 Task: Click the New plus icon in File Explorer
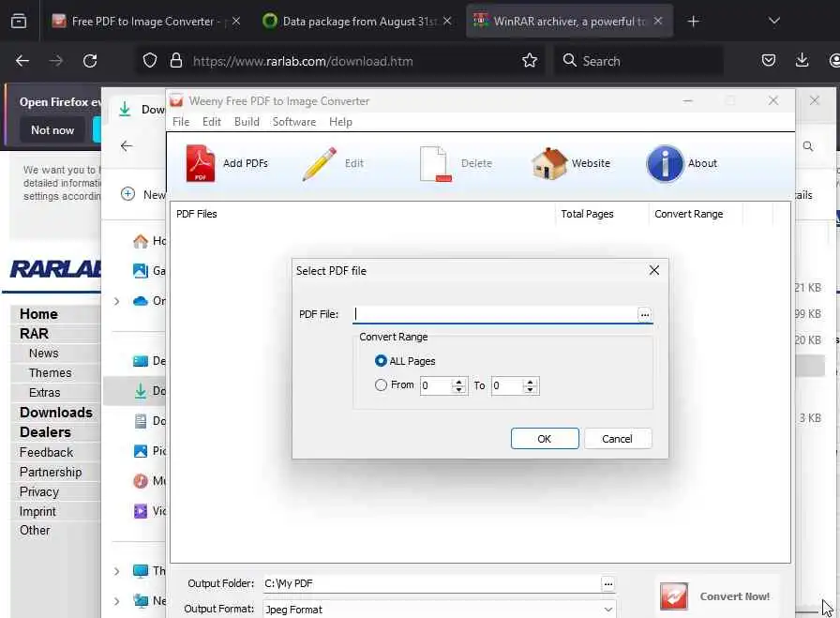point(127,194)
